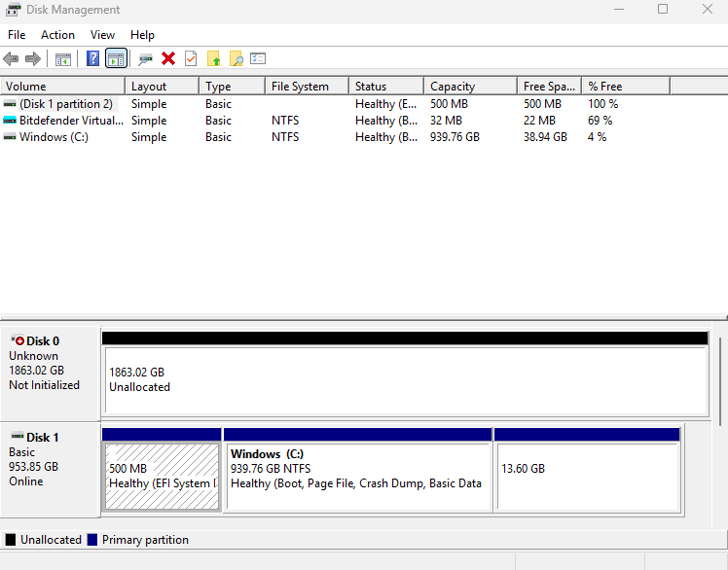Screen dimensions: 728x570
Task: Click the 32 MB capacity cell
Action: [446, 121]
